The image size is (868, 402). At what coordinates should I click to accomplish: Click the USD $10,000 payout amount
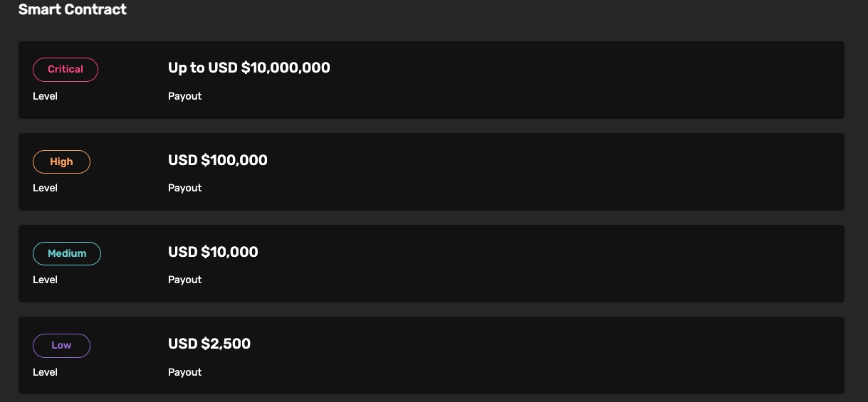[213, 252]
